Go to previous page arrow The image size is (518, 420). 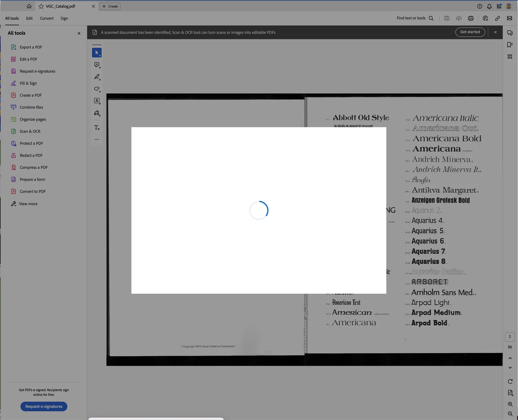click(510, 358)
